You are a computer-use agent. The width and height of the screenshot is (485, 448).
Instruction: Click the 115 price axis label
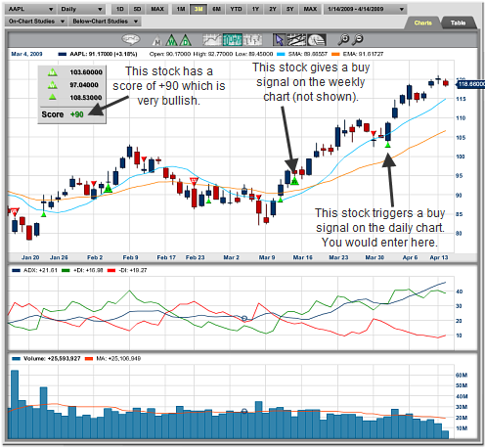point(461,99)
